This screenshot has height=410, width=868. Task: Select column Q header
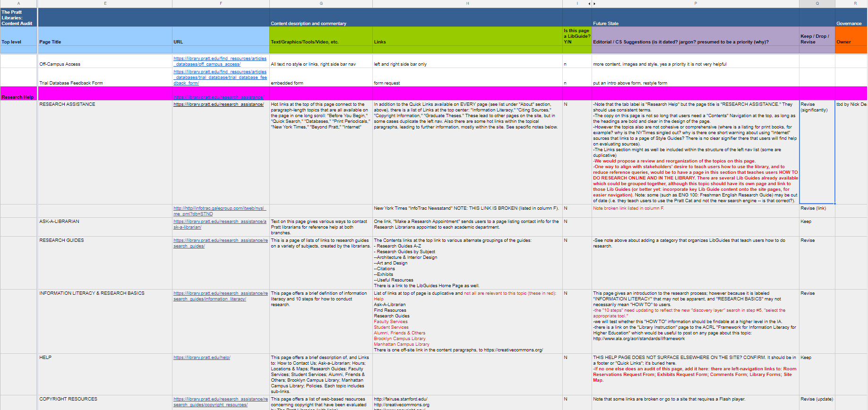(817, 3)
